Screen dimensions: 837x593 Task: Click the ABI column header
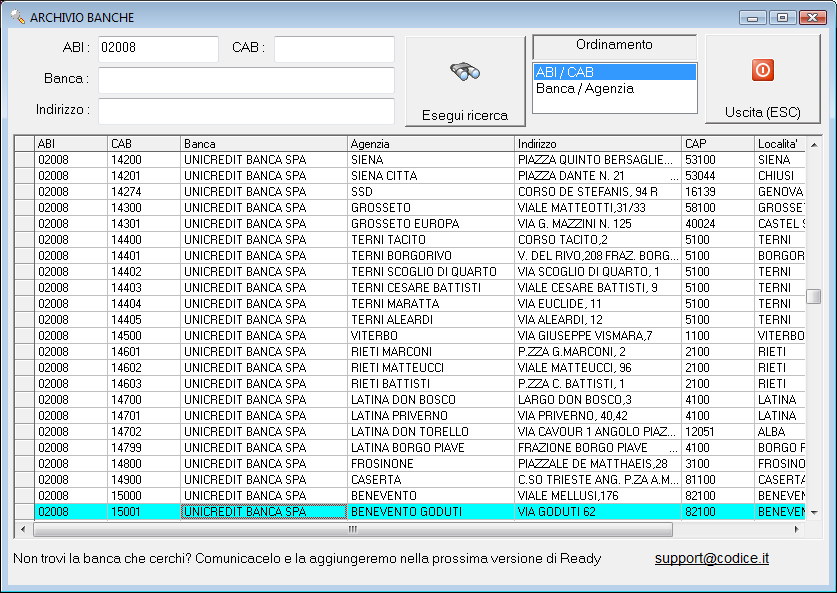click(71, 144)
